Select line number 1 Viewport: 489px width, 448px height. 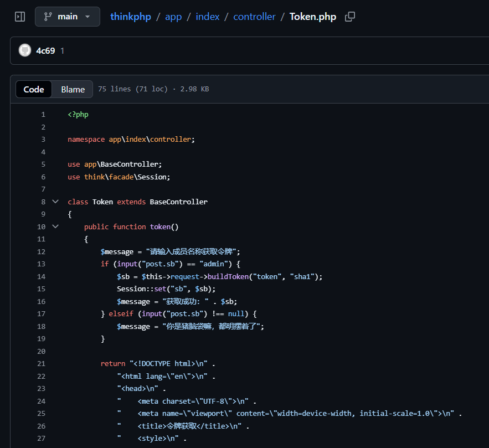click(x=43, y=115)
